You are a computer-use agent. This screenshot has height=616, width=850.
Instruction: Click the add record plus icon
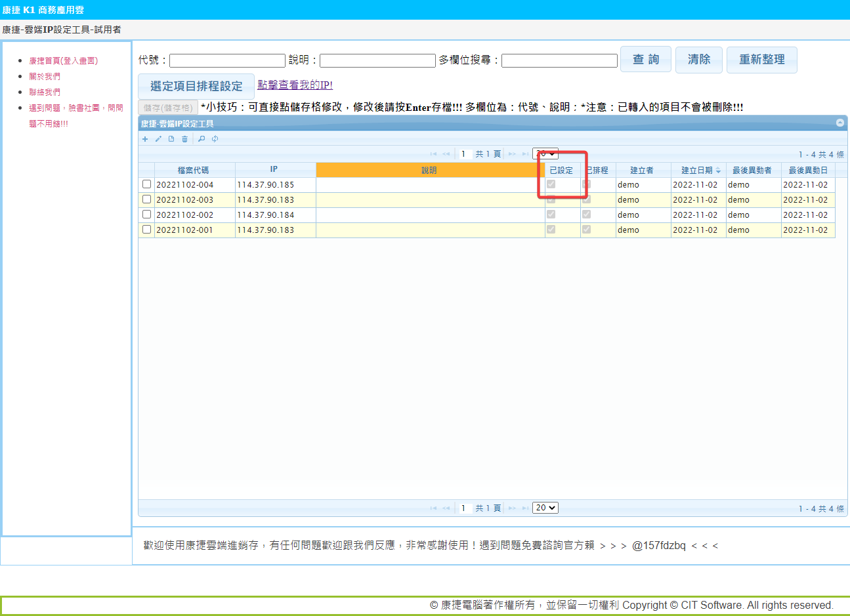[145, 139]
